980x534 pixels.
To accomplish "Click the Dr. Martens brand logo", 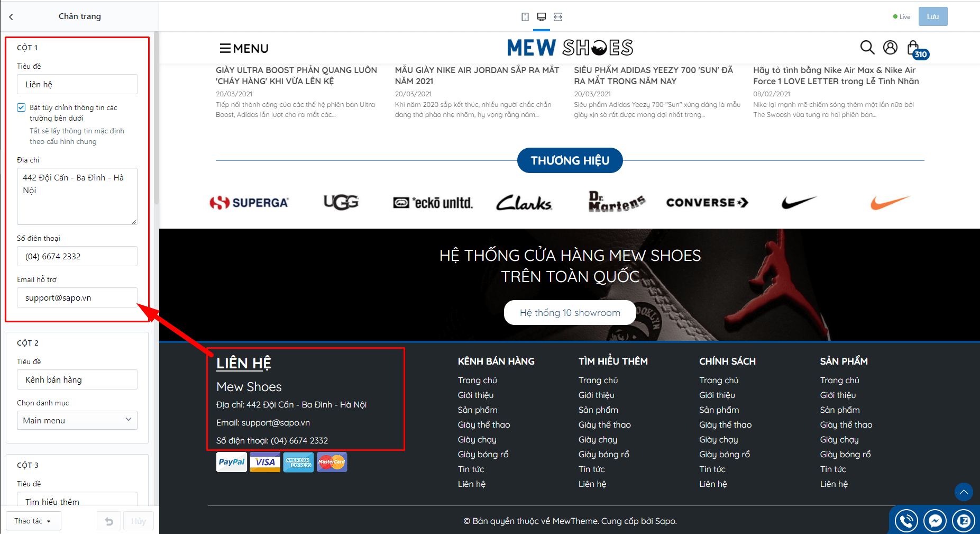I will pyautogui.click(x=616, y=202).
